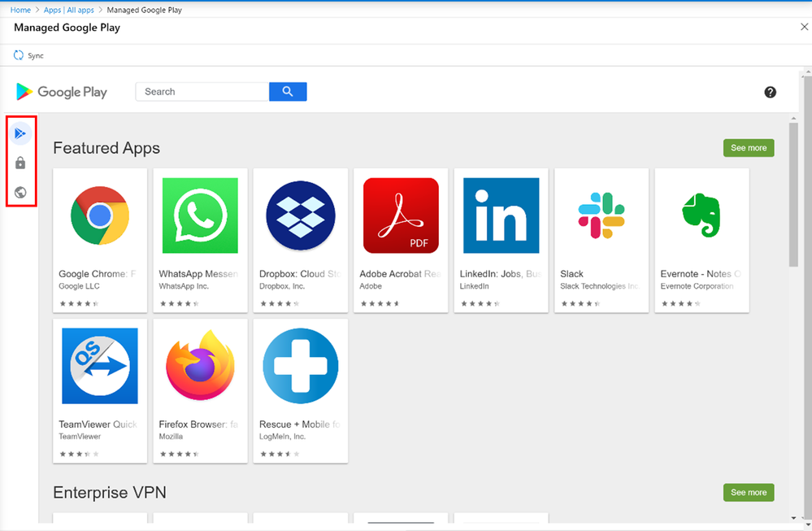Close the Managed Google Play pane
This screenshot has width=812, height=531.
[x=804, y=27]
